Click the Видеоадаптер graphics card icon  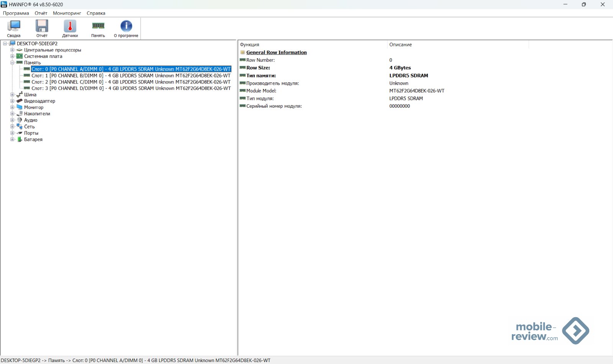coord(20,101)
